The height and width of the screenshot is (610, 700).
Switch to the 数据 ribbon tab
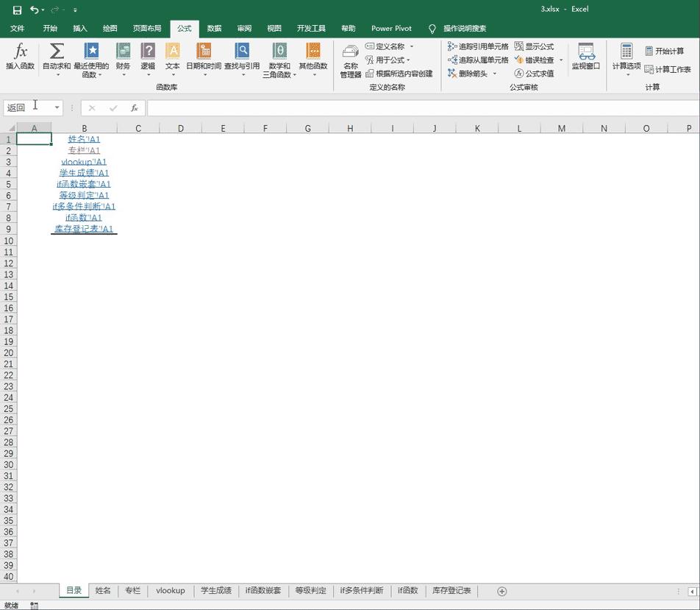click(x=214, y=29)
